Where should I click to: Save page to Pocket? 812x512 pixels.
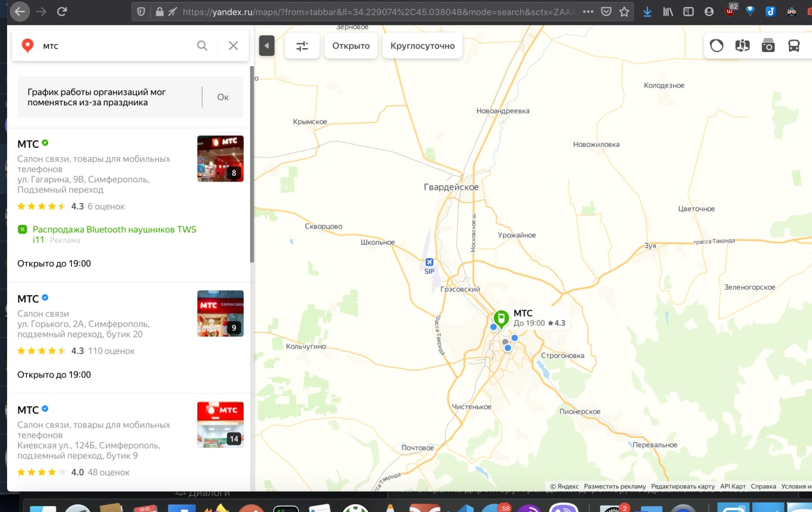(x=606, y=11)
